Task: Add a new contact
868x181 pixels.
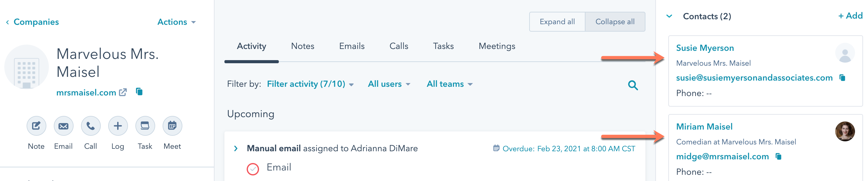Action: click(850, 15)
